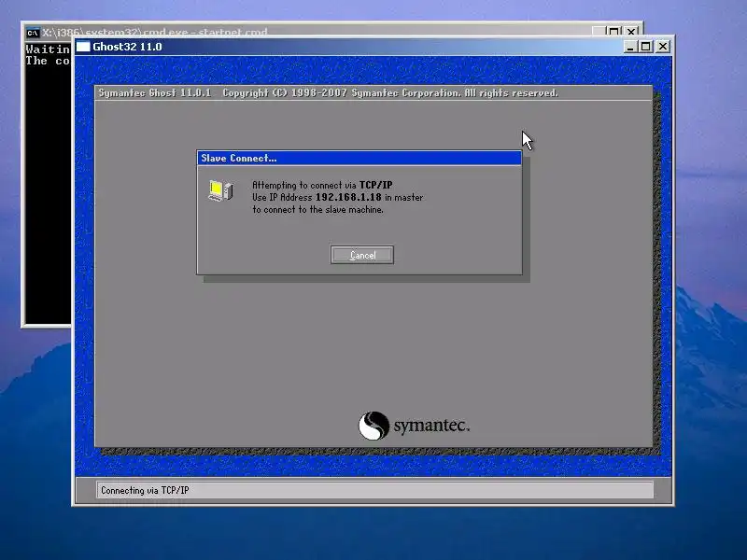747x560 pixels.
Task: Click the Ghost32 11.0 title bar text
Action: 127,47
